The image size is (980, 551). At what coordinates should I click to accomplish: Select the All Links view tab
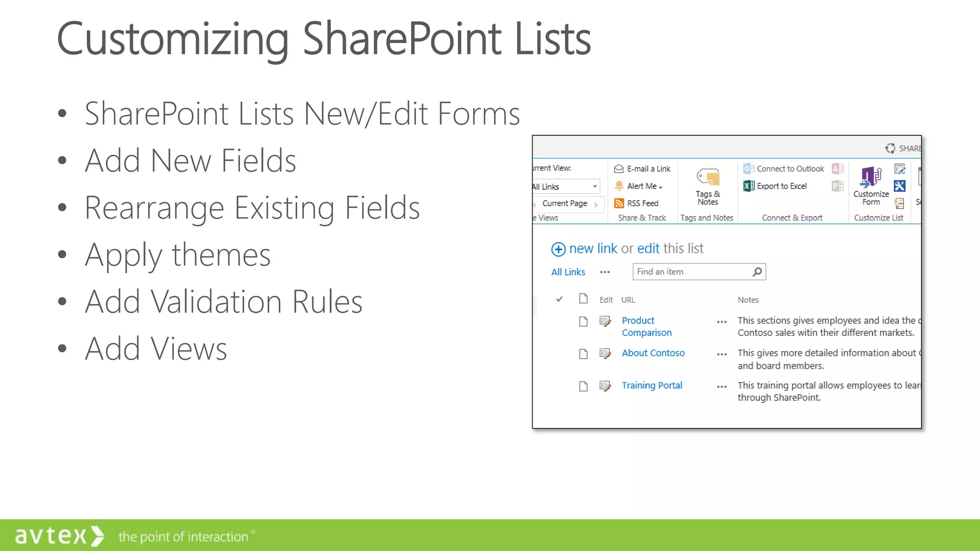(568, 272)
